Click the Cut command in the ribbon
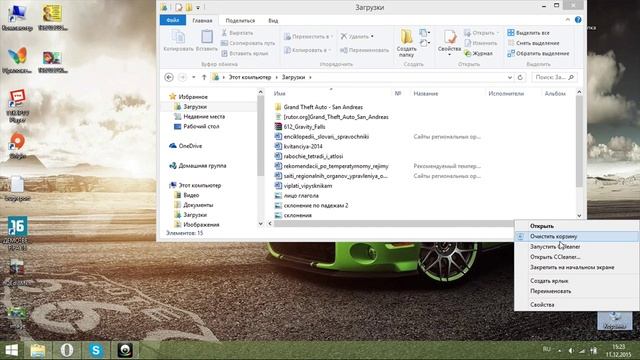The image size is (640, 360). tap(237, 33)
